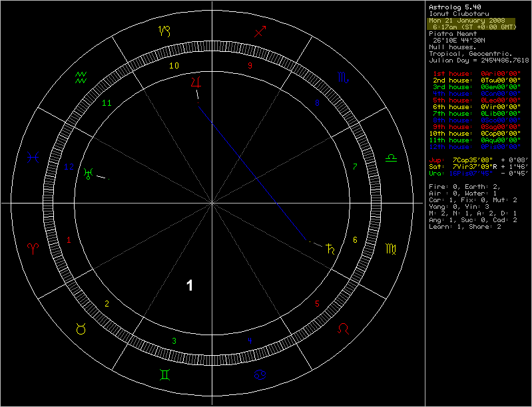532x407 pixels.
Task: Click the bold white number 1 label
Action: (x=190, y=286)
